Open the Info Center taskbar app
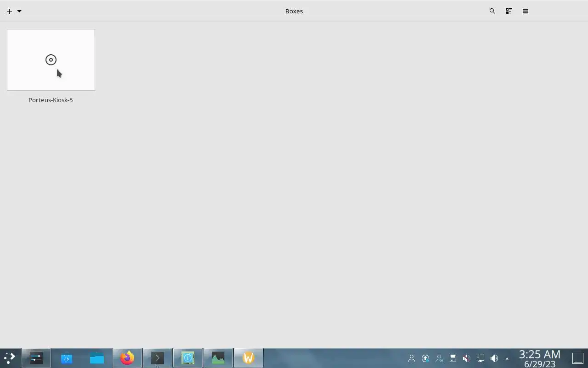This screenshot has width=588, height=368. coord(188,358)
